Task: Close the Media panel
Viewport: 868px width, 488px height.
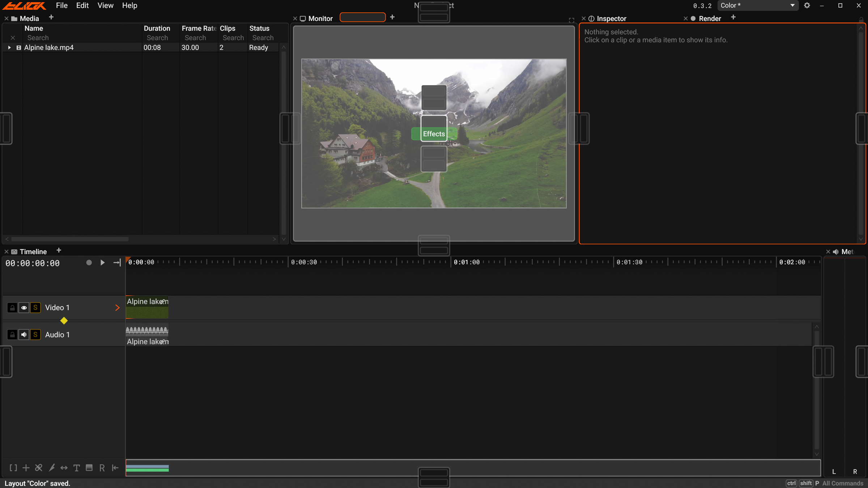Action: pyautogui.click(x=6, y=18)
